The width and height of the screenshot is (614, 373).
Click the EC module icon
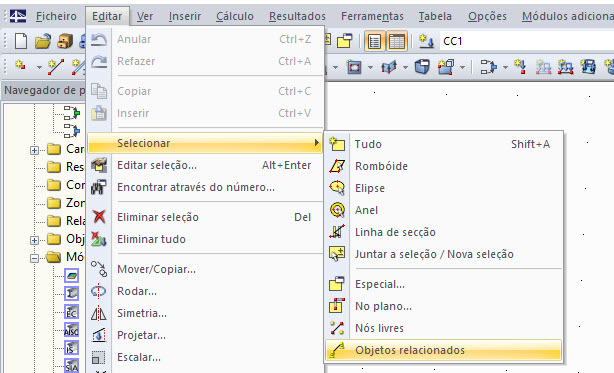(71, 312)
